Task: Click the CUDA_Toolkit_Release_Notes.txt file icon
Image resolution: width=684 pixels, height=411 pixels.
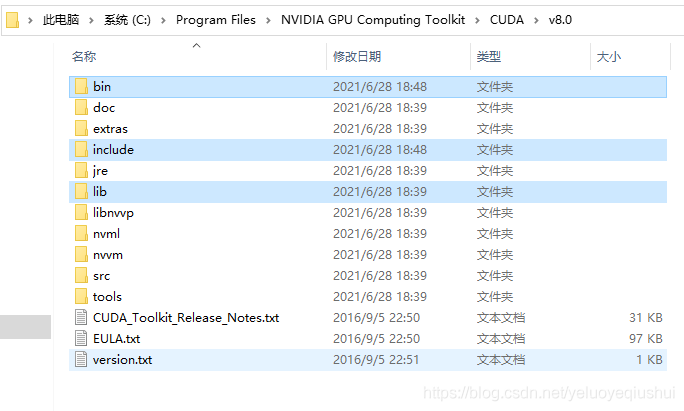Action: pos(81,317)
